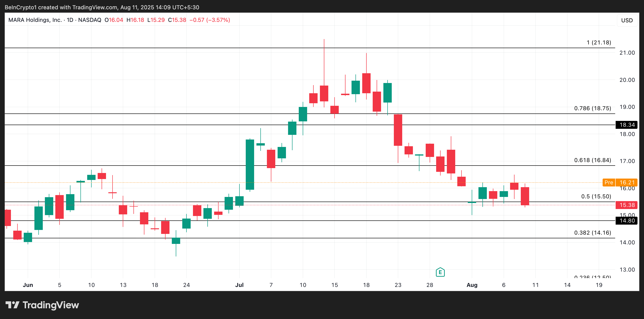Click the Jun label on time axis

point(28,285)
